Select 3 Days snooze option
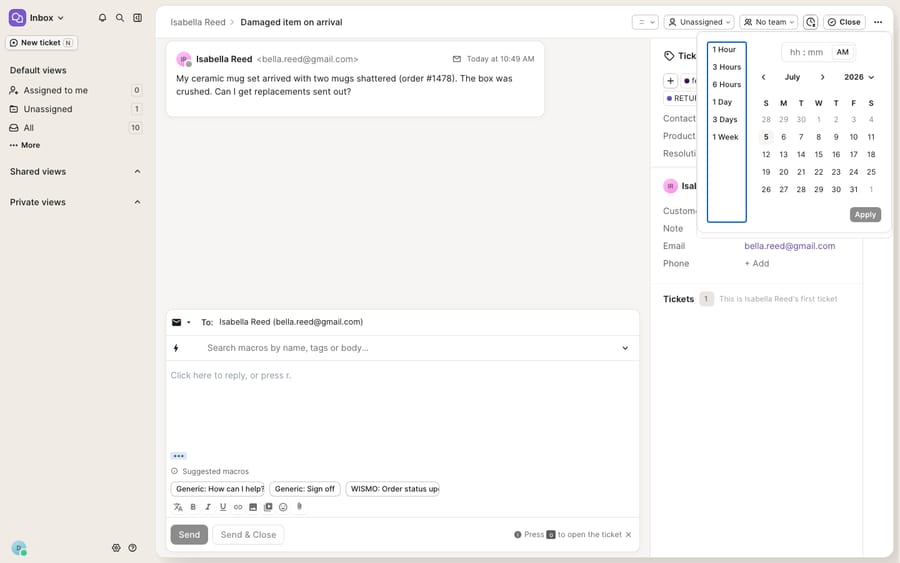900x563 pixels. (726, 119)
